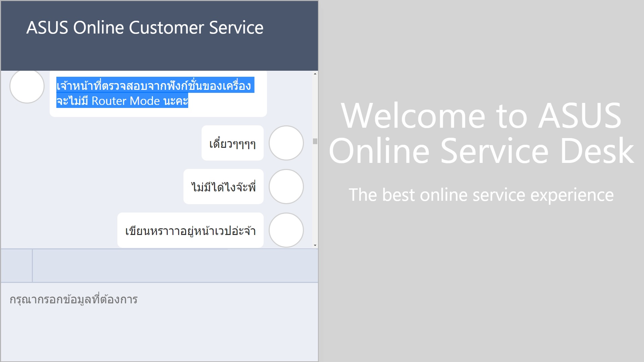Click the chat scrollbar up arrow

[315, 74]
